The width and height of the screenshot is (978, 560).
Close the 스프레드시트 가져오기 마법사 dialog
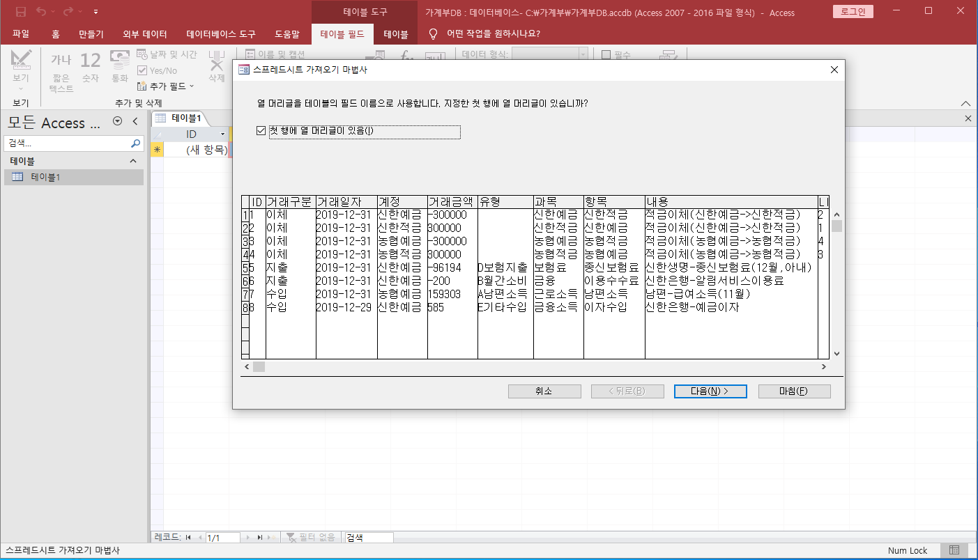tap(834, 70)
